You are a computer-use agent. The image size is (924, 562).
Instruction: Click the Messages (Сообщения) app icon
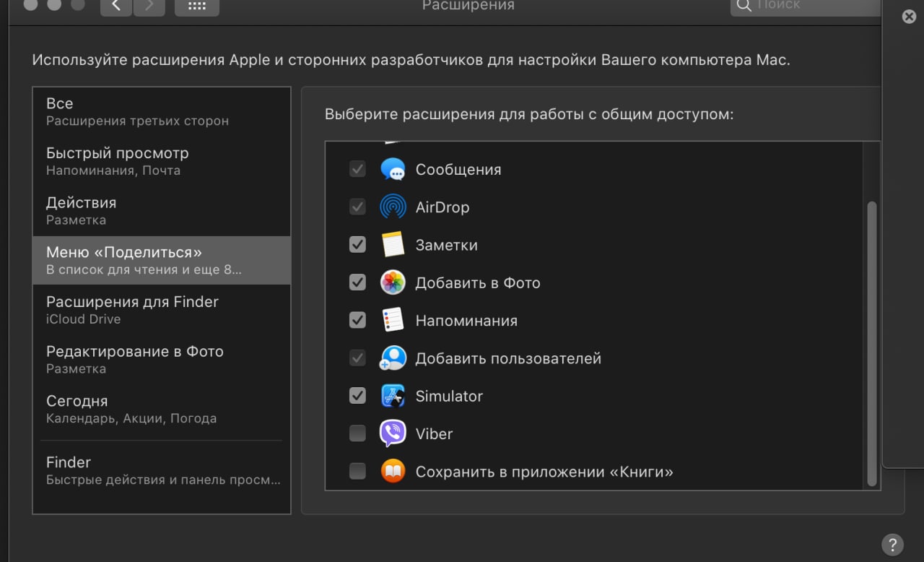(x=393, y=170)
